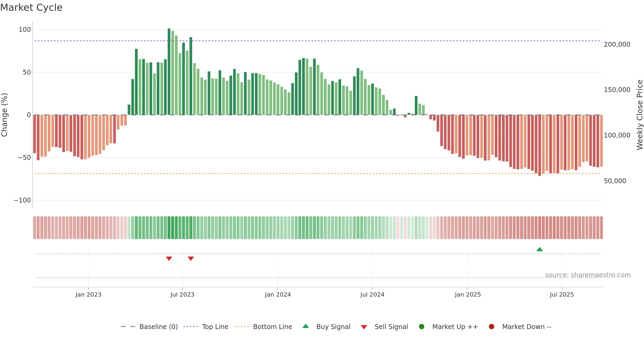Viewport: 644px width, 362px height.
Task: Toggle Sell Signal legend entry
Action: tap(384, 327)
